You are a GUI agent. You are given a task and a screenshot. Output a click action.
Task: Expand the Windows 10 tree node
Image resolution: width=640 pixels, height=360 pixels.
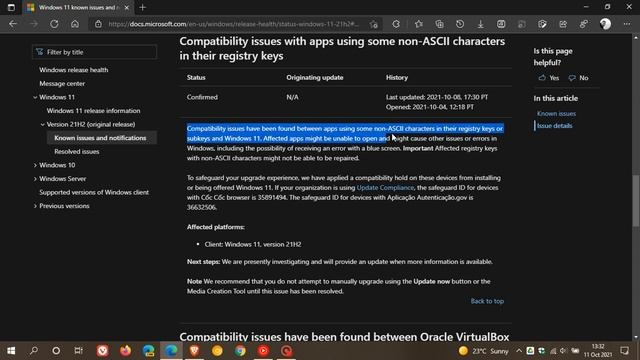point(35,165)
